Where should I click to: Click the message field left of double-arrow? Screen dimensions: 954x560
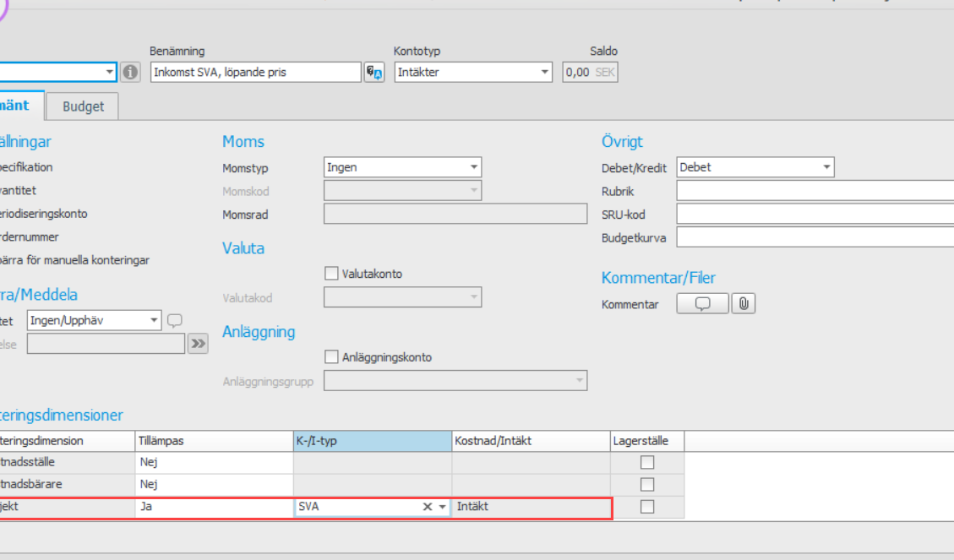(x=106, y=344)
